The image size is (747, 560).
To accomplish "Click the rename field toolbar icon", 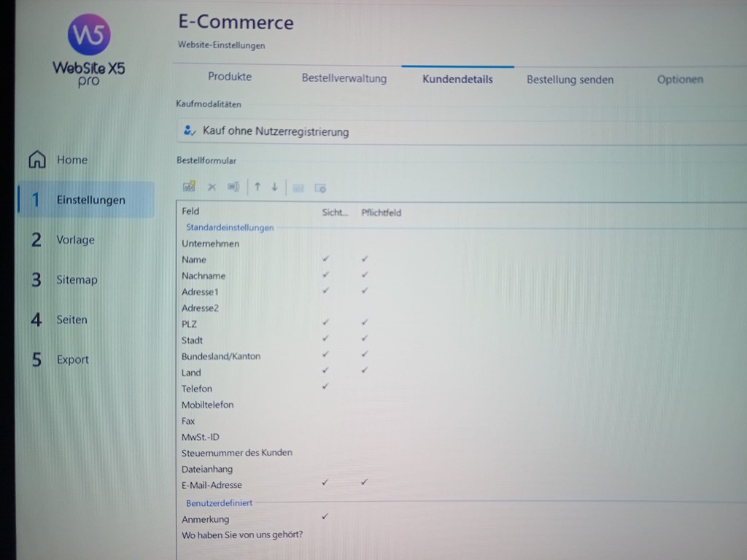I will pyautogui.click(x=233, y=187).
